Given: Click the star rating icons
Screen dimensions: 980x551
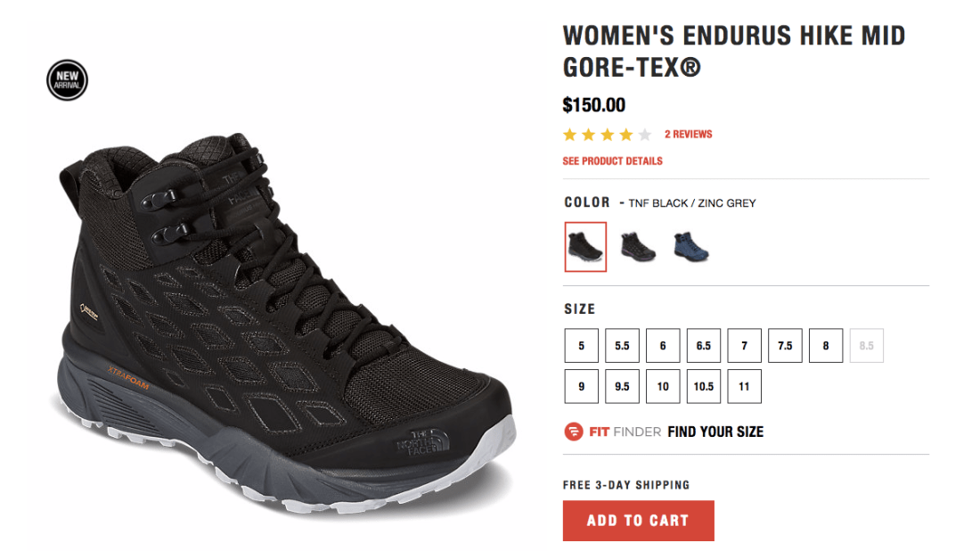Looking at the screenshot, I should 608,135.
